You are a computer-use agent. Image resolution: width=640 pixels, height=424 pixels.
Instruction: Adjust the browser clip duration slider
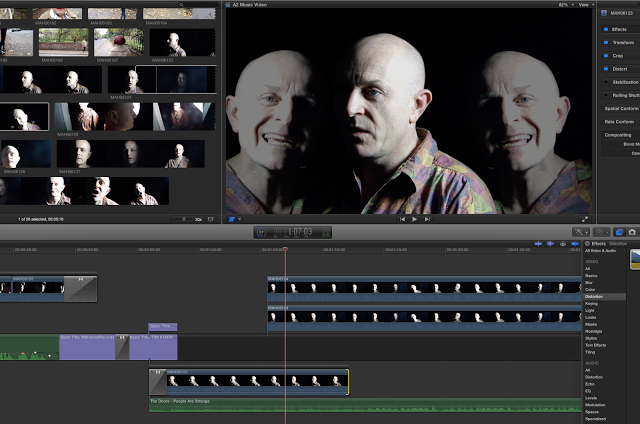click(x=184, y=219)
